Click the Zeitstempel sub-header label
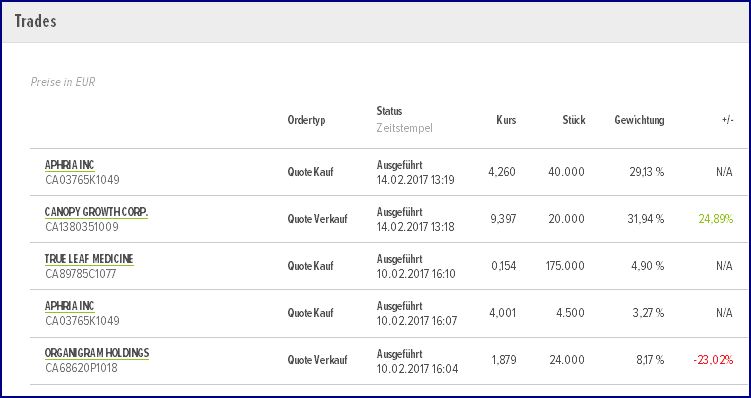This screenshot has height=398, width=751. tap(405, 128)
